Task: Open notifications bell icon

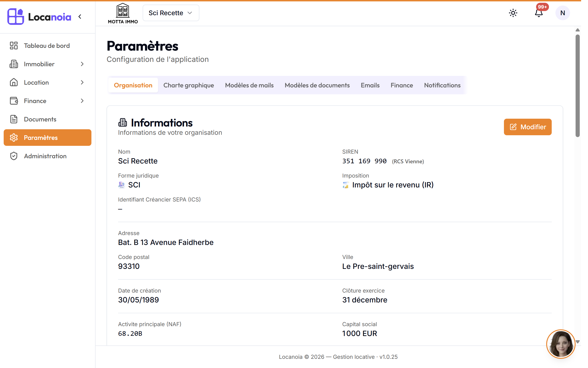Action: (539, 13)
